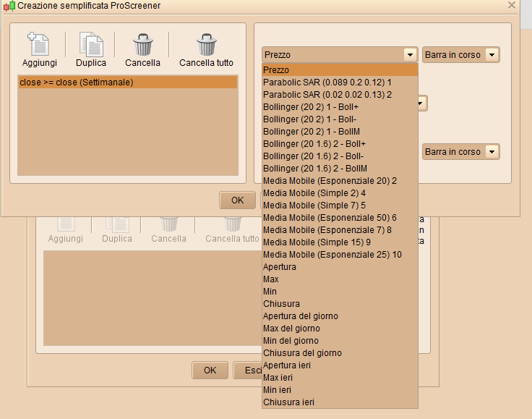Select Media Mobile (Esponenziale 20) 2
The image size is (532, 419).
340,181
